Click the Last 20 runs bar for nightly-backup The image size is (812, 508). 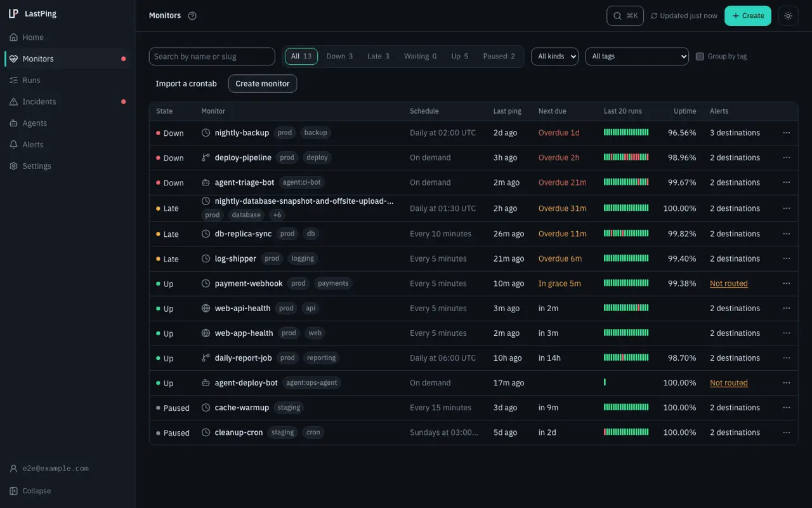(626, 133)
